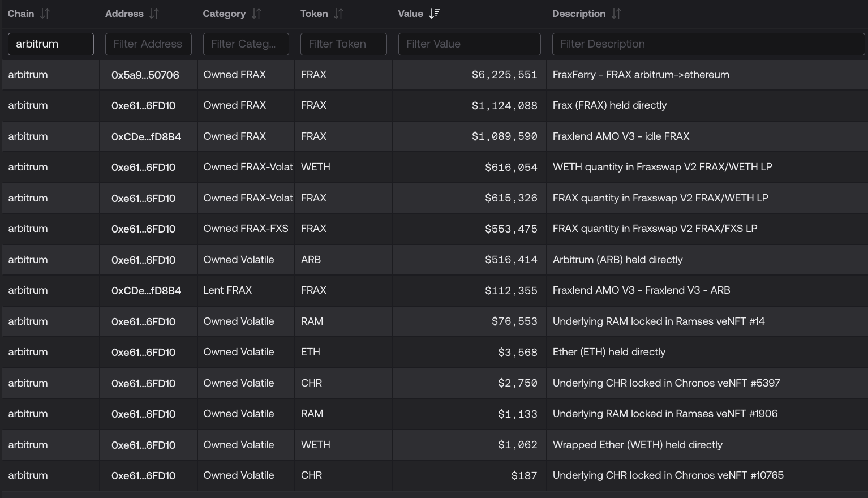Sort by Address using its sort icon
This screenshot has width=868, height=498.
(x=154, y=14)
